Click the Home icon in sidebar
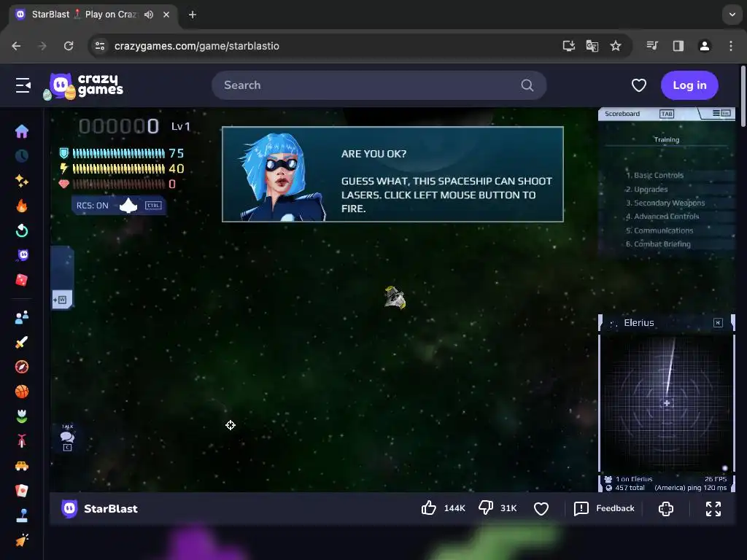This screenshot has width=747, height=560. tap(22, 131)
